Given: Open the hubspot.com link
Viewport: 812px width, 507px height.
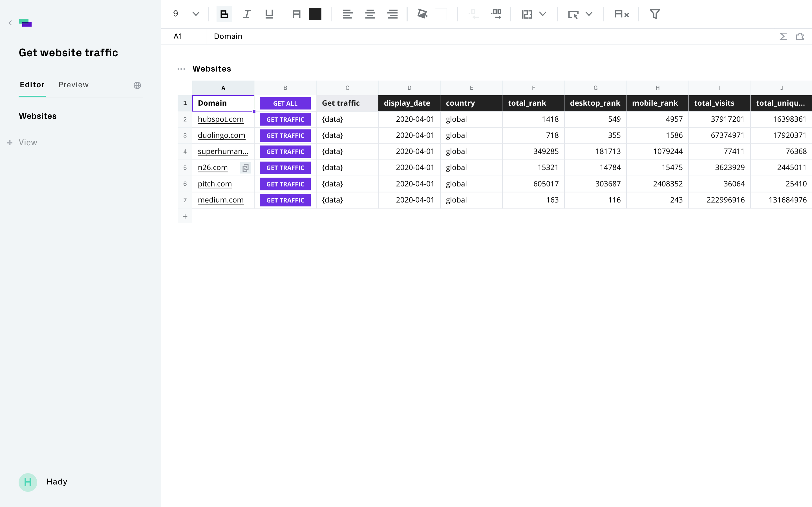Looking at the screenshot, I should click(220, 119).
